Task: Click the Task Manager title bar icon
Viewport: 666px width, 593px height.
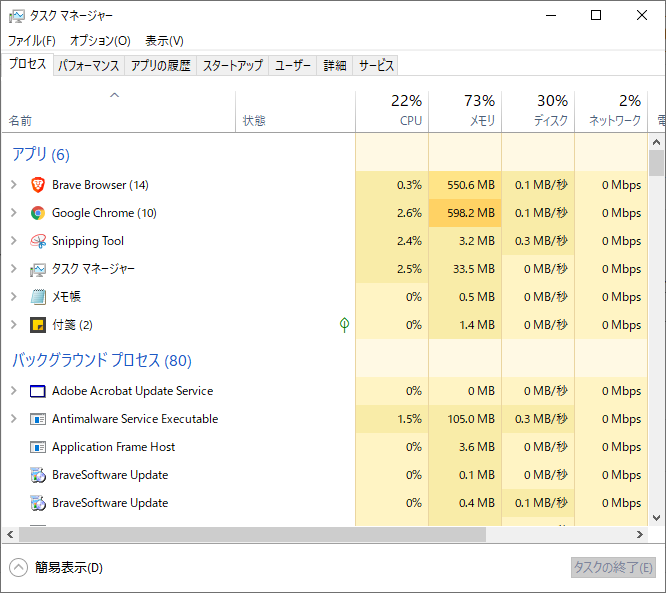Action: (x=17, y=16)
